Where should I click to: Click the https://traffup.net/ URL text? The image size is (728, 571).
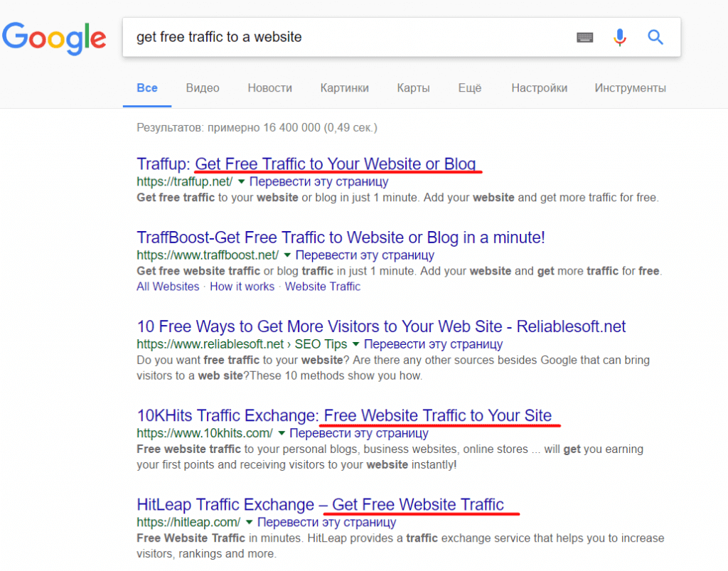184,181
